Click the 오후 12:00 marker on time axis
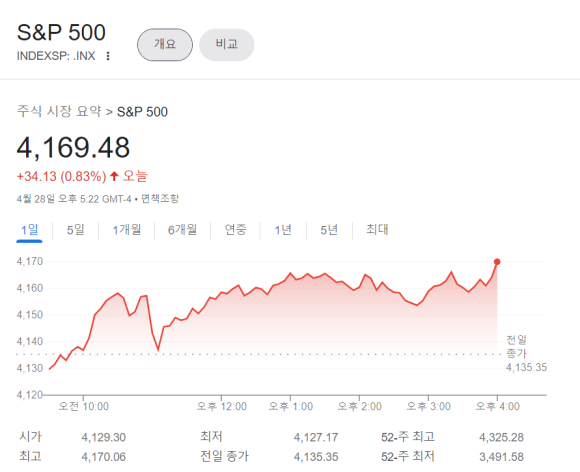 [222, 407]
